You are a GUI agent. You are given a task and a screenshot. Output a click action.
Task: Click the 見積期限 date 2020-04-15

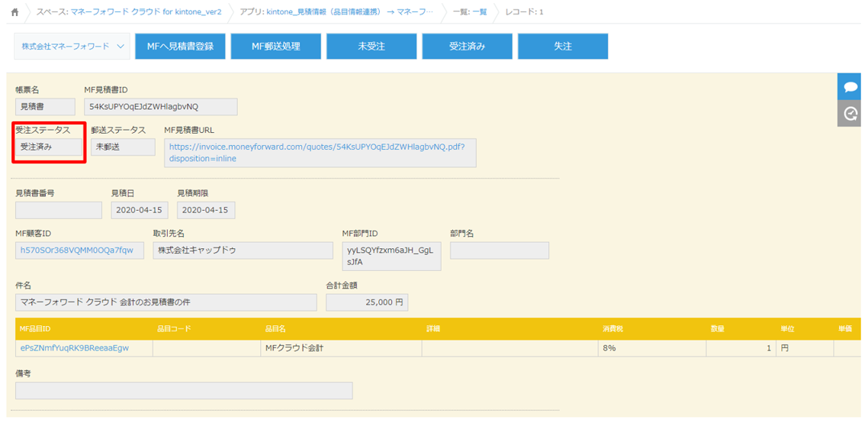(x=206, y=210)
